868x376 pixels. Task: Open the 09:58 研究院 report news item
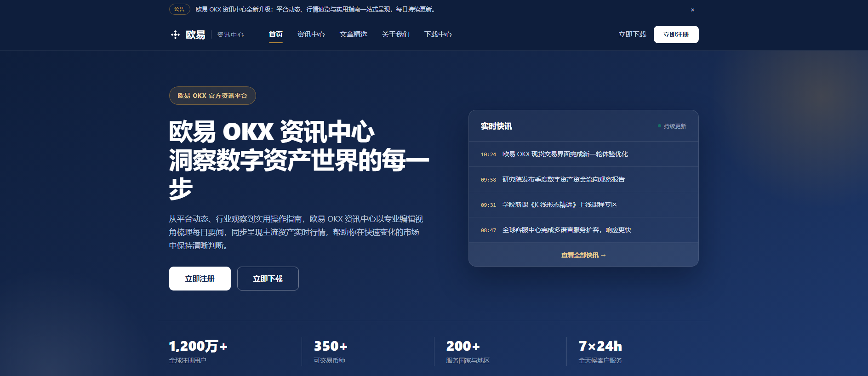pyautogui.click(x=583, y=179)
